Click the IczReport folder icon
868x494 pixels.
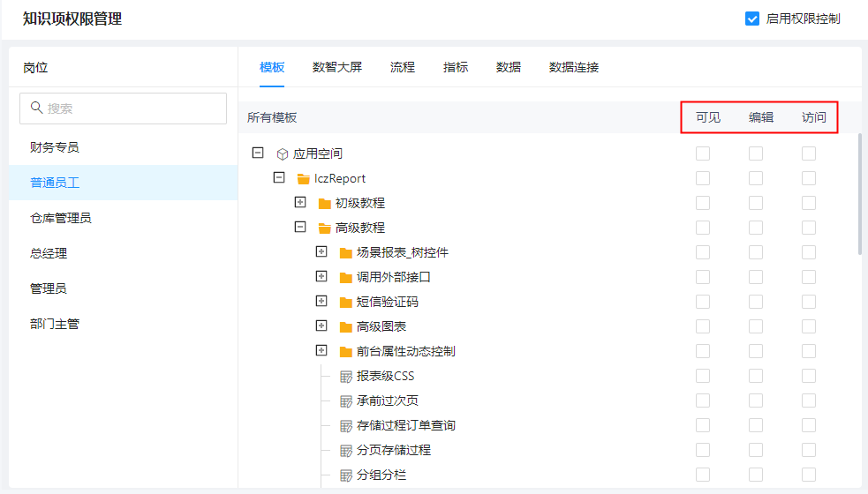pos(304,178)
